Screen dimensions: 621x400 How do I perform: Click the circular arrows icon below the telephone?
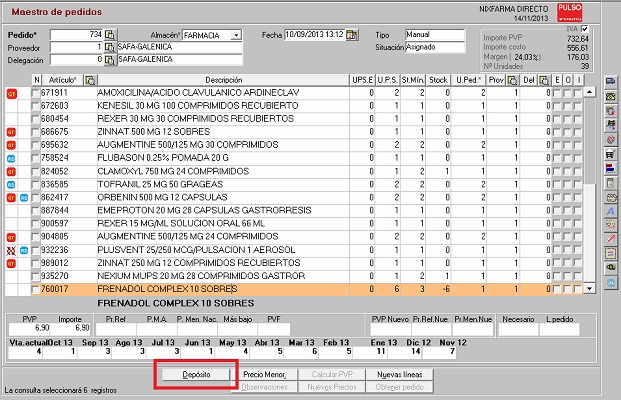(x=610, y=110)
